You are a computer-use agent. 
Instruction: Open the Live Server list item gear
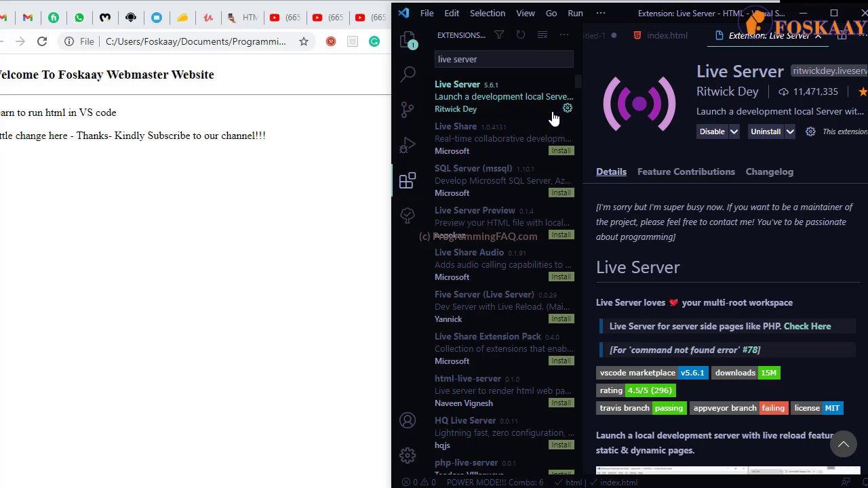[568, 108]
